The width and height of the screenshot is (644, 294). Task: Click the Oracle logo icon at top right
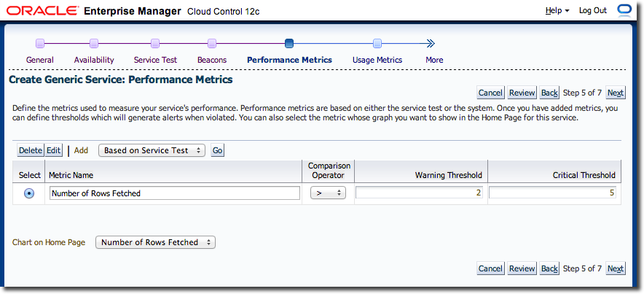(x=624, y=10)
